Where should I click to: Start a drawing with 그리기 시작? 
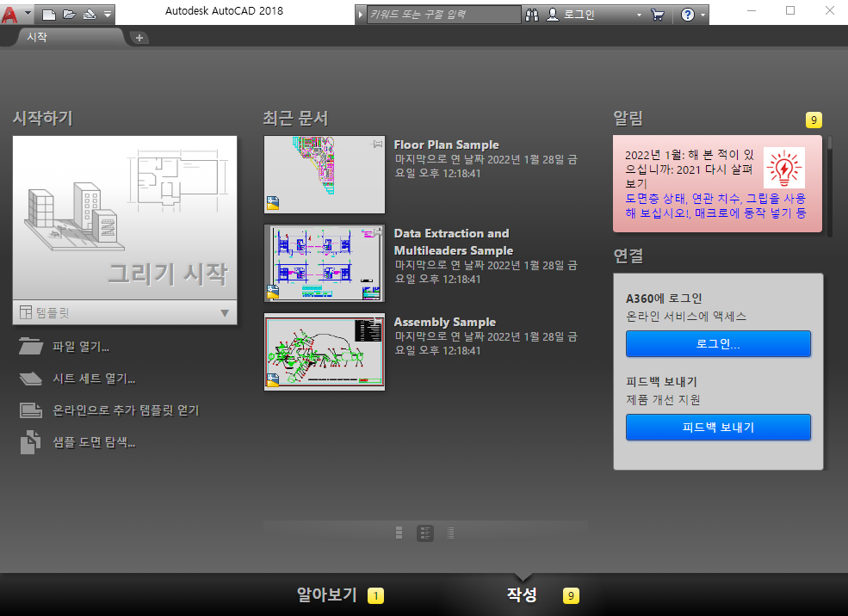pos(125,218)
